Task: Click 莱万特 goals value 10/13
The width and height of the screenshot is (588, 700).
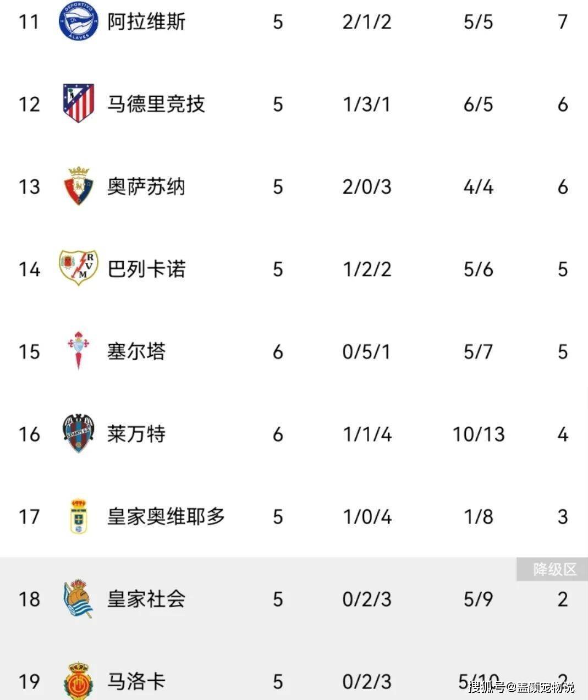Action: 479,434
